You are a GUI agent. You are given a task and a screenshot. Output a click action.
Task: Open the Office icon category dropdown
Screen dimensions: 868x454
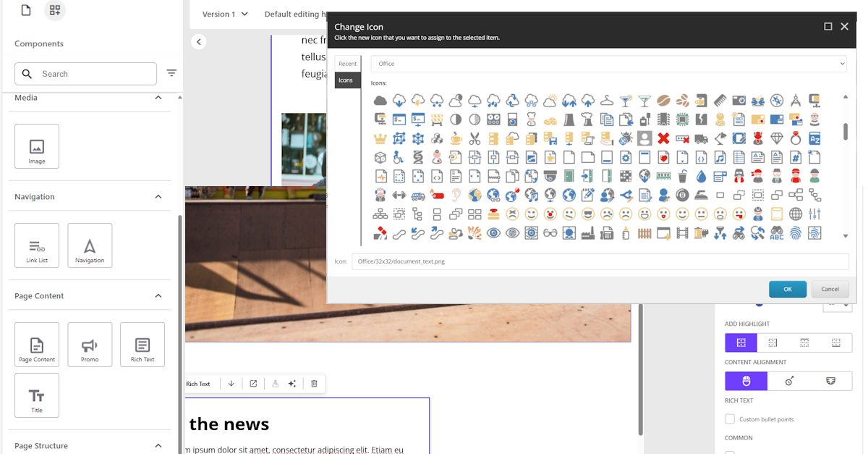tap(608, 64)
